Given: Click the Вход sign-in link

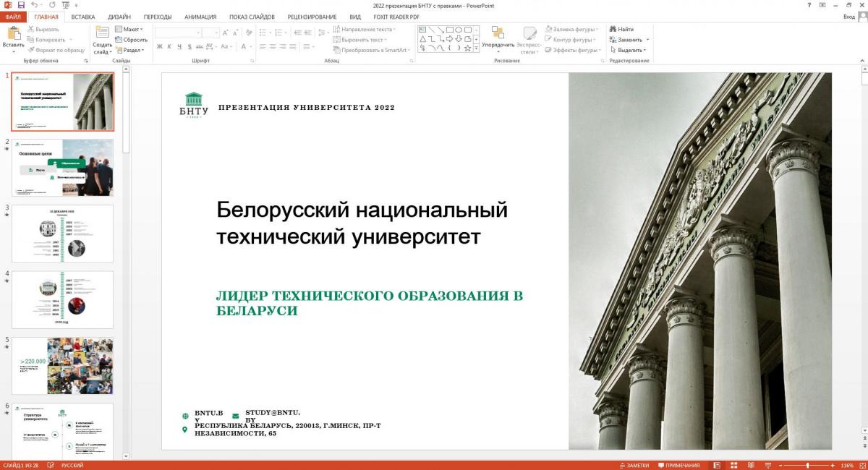Looking at the screenshot, I should click(x=849, y=17).
